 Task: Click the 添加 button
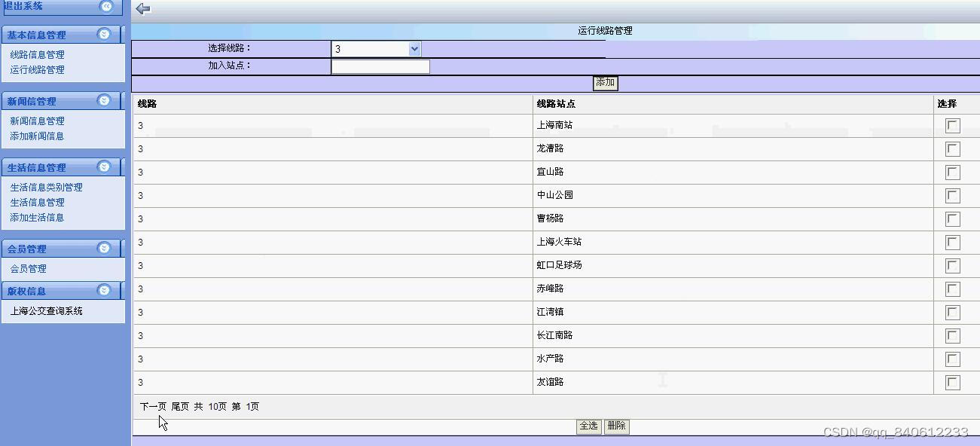[606, 83]
